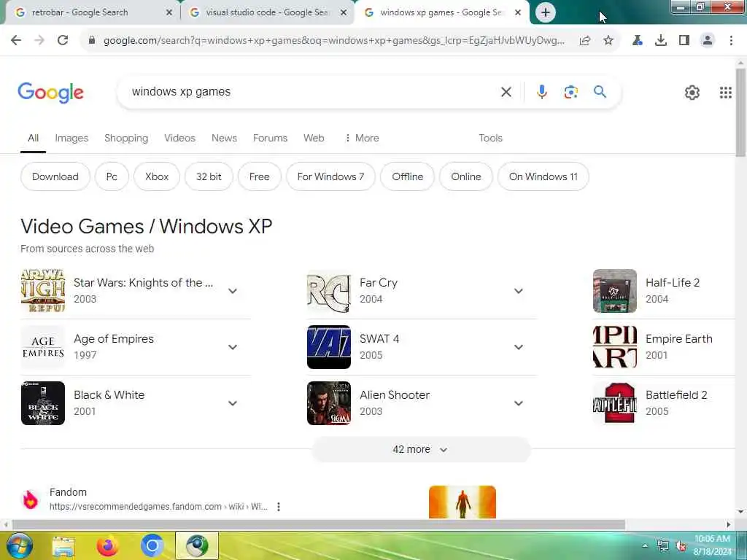Start voice search with the microphone icon

542,92
